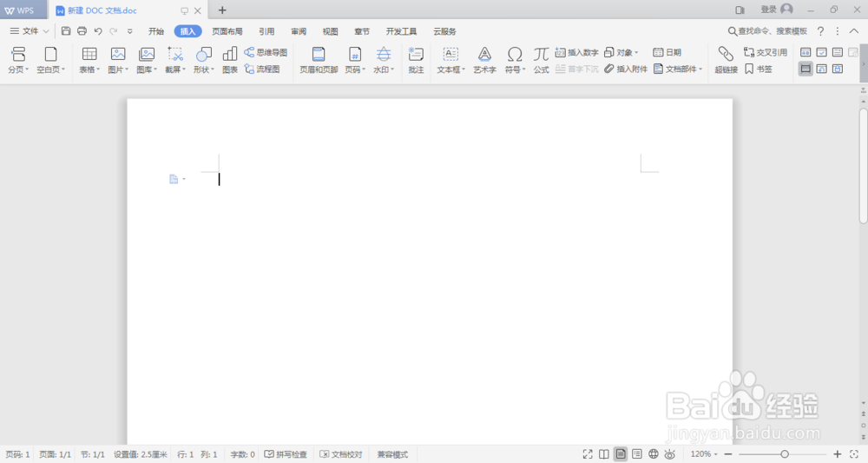This screenshot has height=463, width=868.
Task: Open a new tab with plus button
Action: [222, 10]
